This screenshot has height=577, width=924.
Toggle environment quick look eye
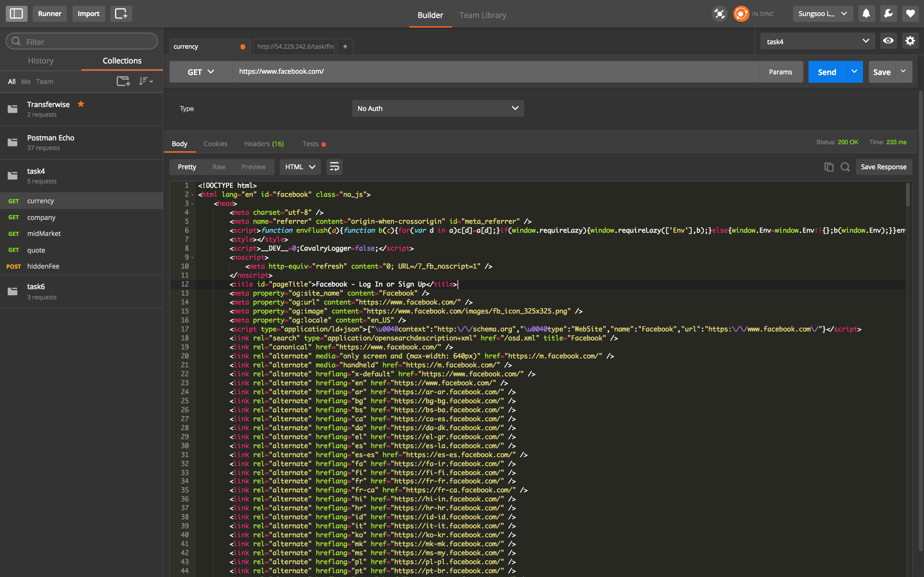click(888, 41)
